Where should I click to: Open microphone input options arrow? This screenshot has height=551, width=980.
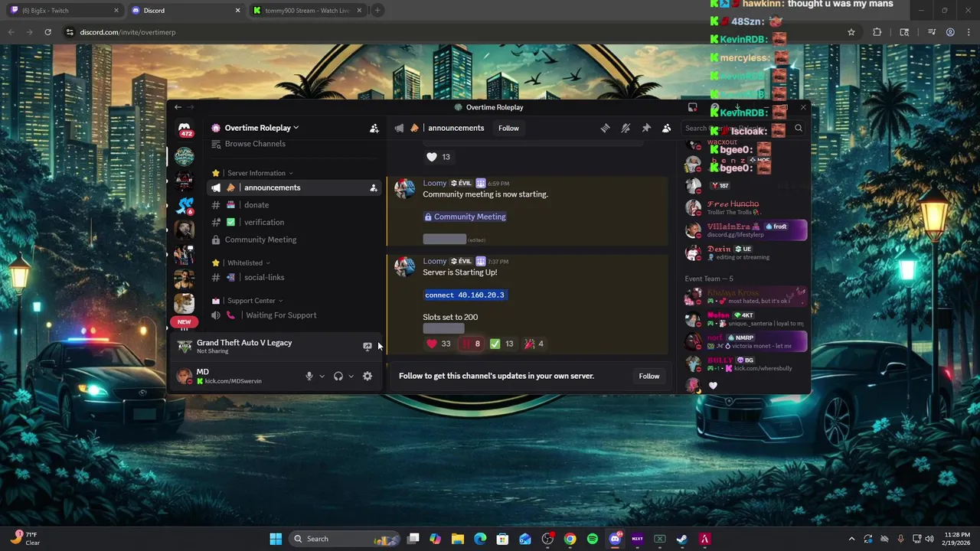pos(322,376)
